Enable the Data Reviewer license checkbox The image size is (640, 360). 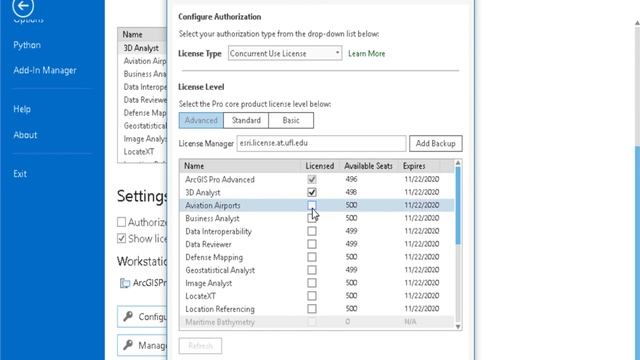coord(312,244)
